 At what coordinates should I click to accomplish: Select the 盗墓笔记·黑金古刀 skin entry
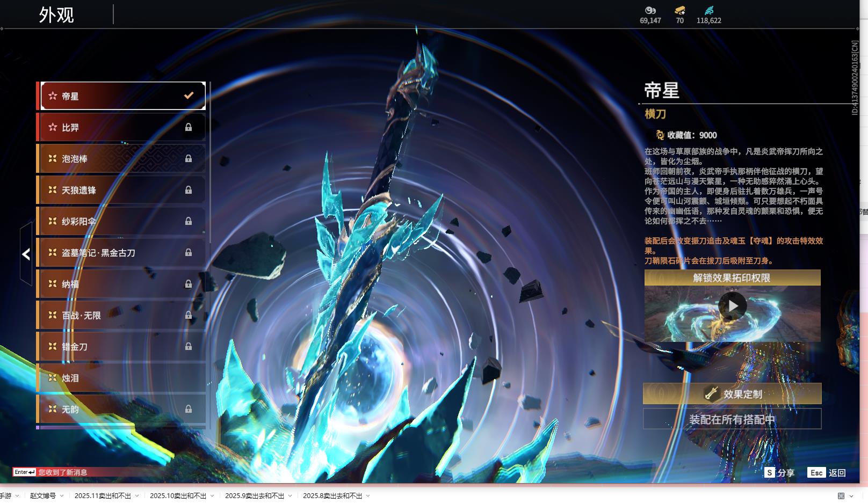coord(121,252)
